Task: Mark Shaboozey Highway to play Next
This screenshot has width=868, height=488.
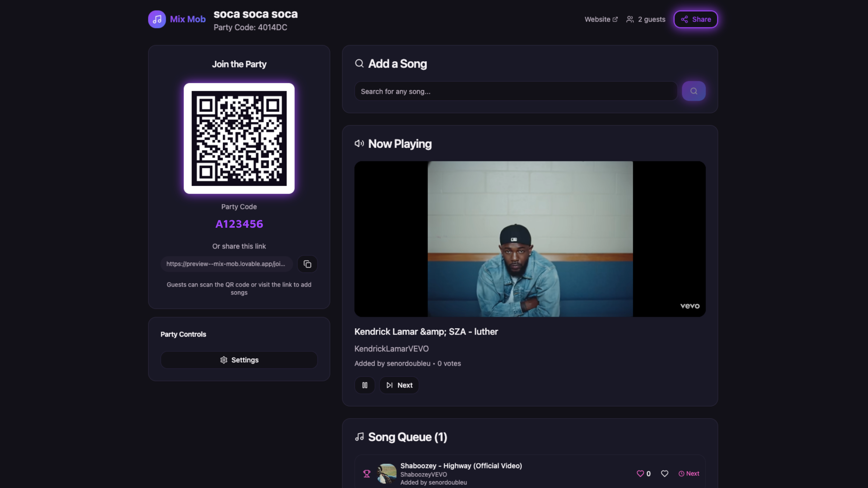Action: [689, 474]
